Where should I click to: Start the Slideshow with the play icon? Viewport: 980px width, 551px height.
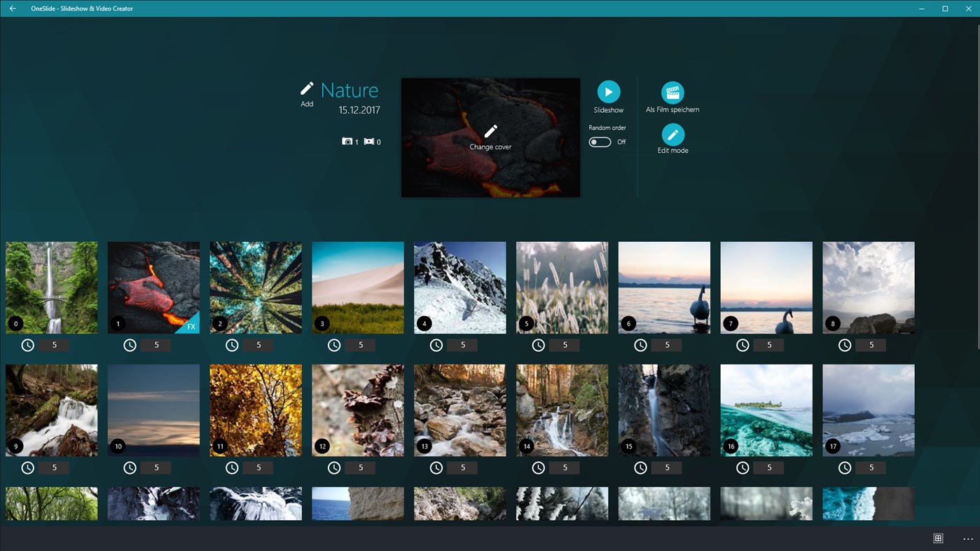click(608, 92)
